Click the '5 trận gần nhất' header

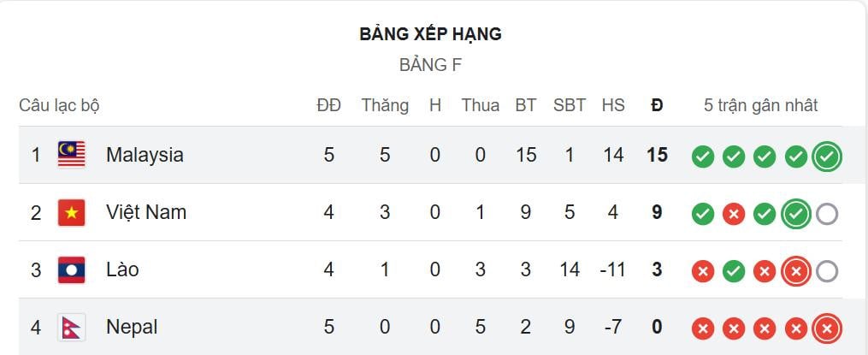pos(760,105)
